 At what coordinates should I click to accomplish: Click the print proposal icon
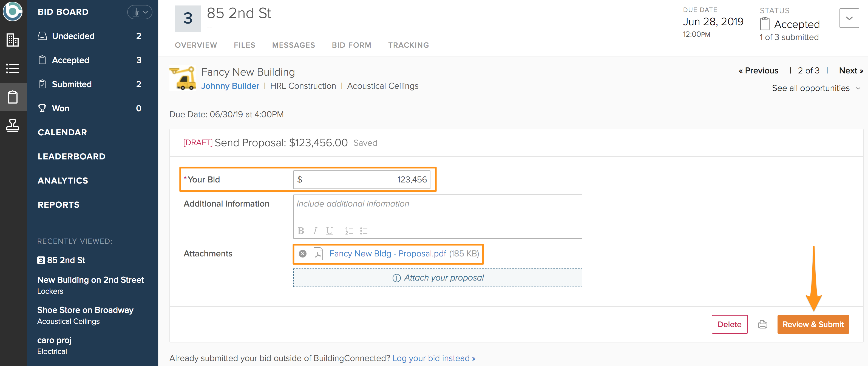[762, 324]
